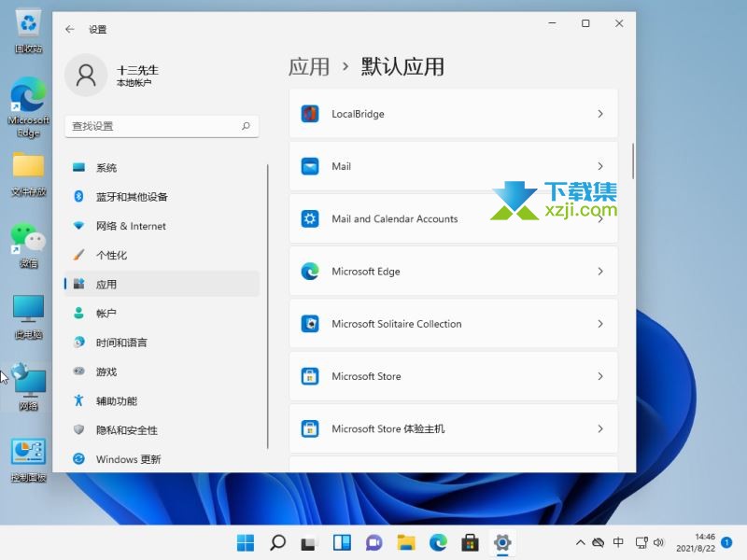Viewport: 747px width, 560px height.
Task: Open the Recycle Bin desktop icon
Action: click(28, 32)
